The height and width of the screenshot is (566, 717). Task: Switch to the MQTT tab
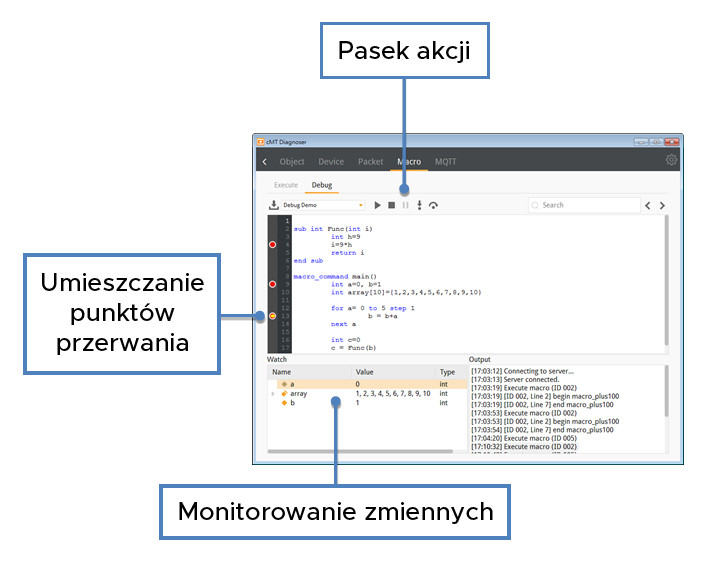(445, 161)
